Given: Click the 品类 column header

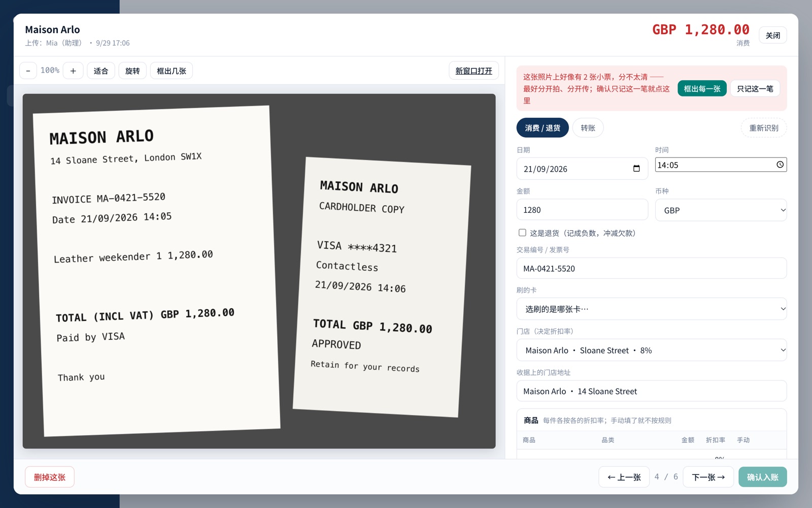Looking at the screenshot, I should point(607,440).
